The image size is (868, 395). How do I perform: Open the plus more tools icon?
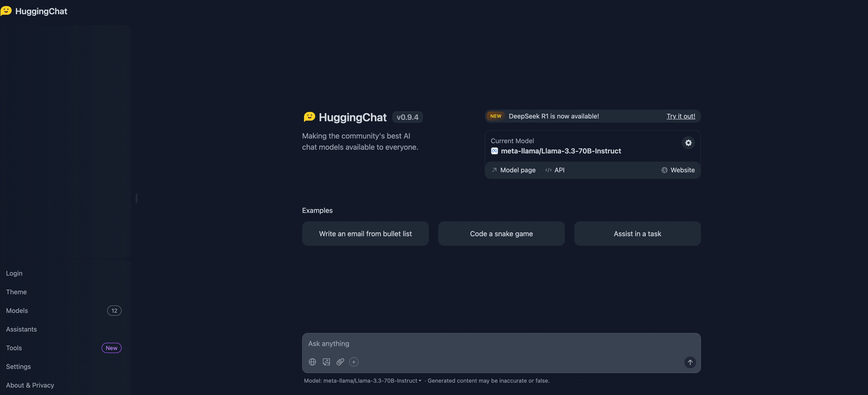click(x=354, y=362)
